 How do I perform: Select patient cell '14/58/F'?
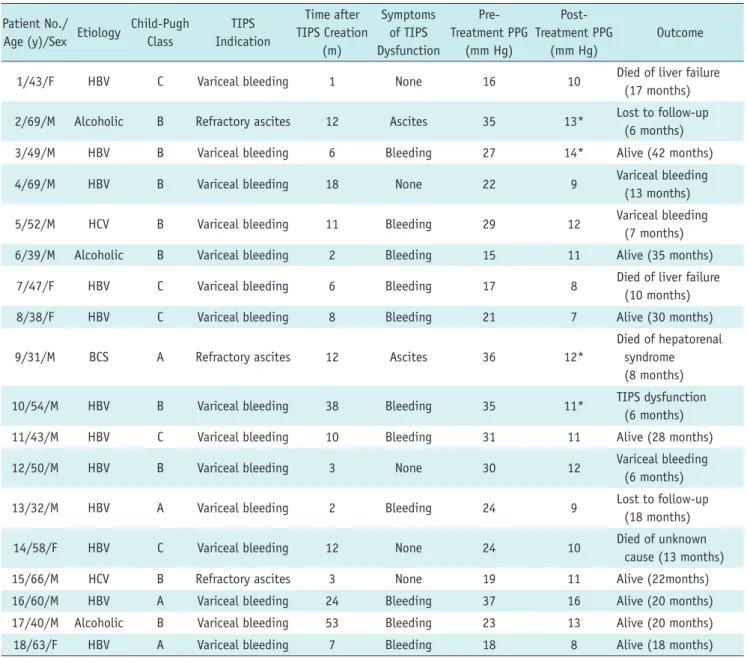pyautogui.click(x=35, y=548)
